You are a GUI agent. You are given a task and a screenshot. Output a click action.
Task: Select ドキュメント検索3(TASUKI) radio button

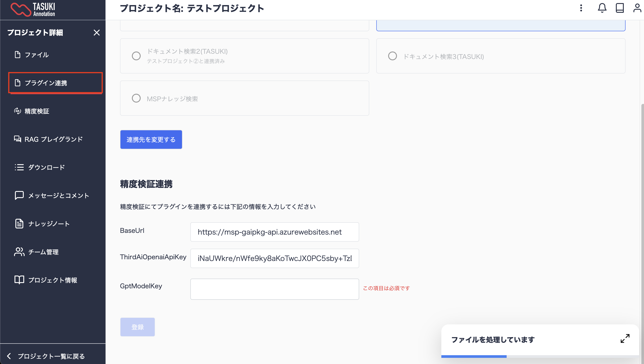coord(392,56)
